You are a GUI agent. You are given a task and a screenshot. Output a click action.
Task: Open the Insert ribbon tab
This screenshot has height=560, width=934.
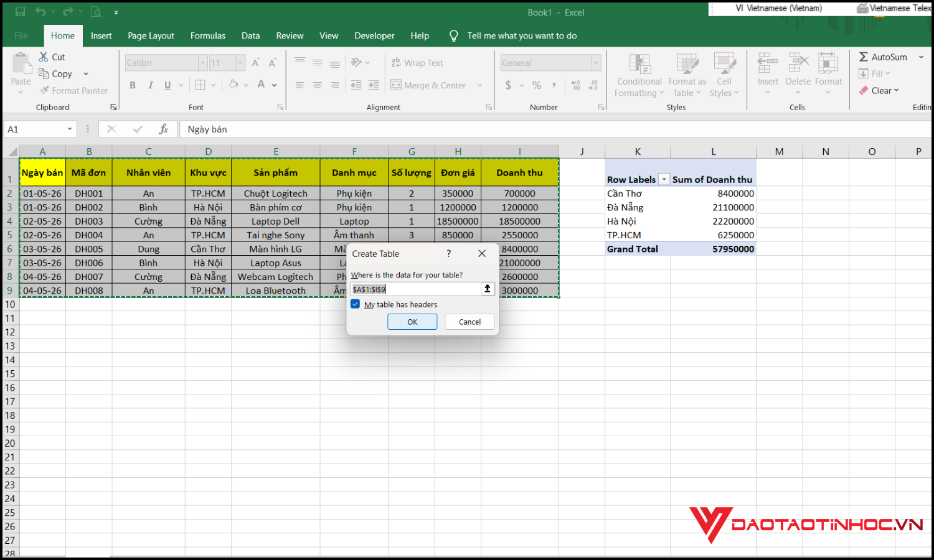101,35
